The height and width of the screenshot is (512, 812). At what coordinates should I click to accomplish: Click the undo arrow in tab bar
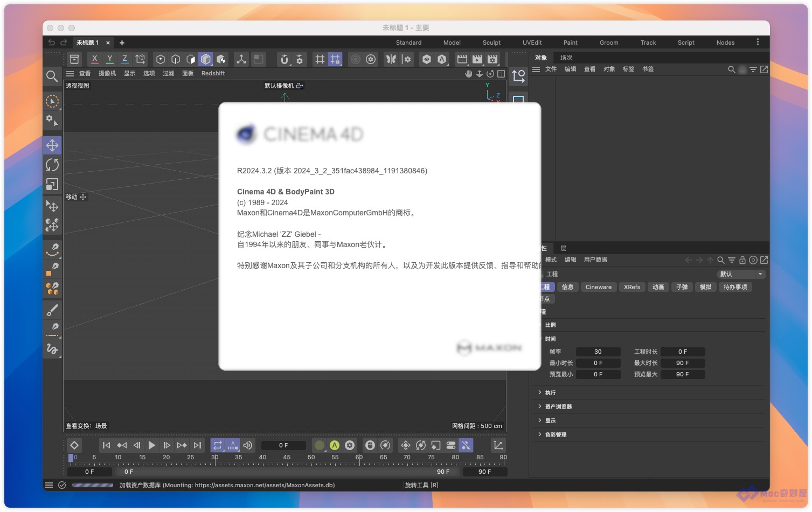tap(51, 43)
